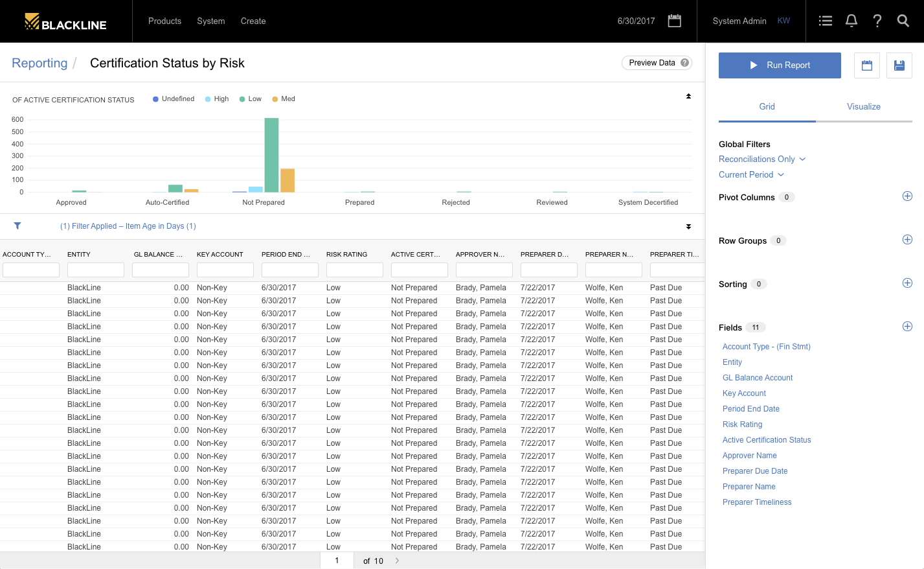Expand the filter bar arrow
The width and height of the screenshot is (924, 569).
[x=688, y=227]
